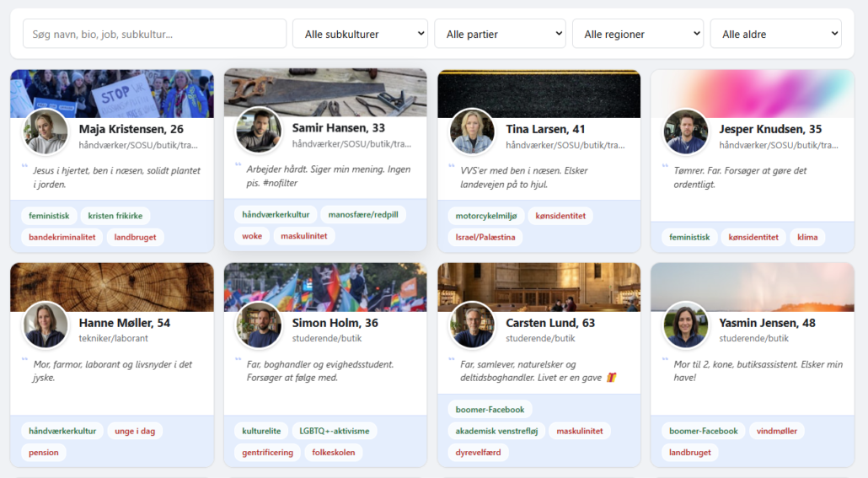The image size is (868, 478).
Task: Click Jesper Knudsen's avatar image
Action: (686, 132)
